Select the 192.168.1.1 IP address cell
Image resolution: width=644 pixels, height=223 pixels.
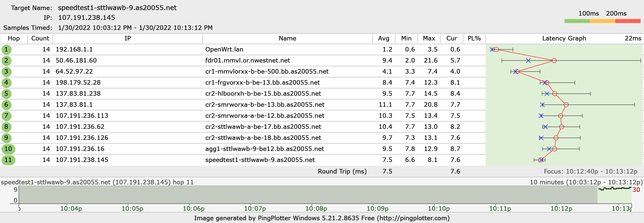[x=74, y=49]
